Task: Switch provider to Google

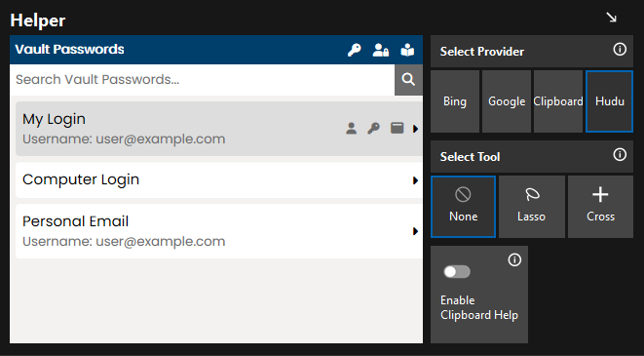Action: tap(507, 101)
